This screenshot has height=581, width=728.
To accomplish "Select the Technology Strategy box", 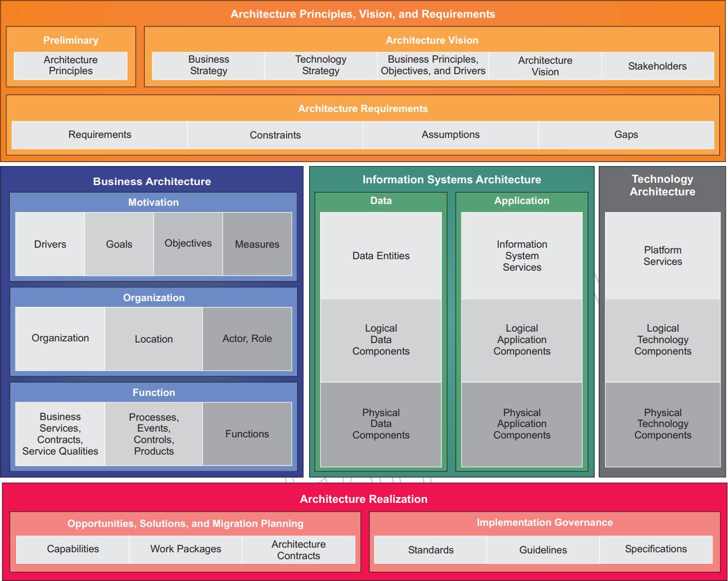I will point(321,66).
